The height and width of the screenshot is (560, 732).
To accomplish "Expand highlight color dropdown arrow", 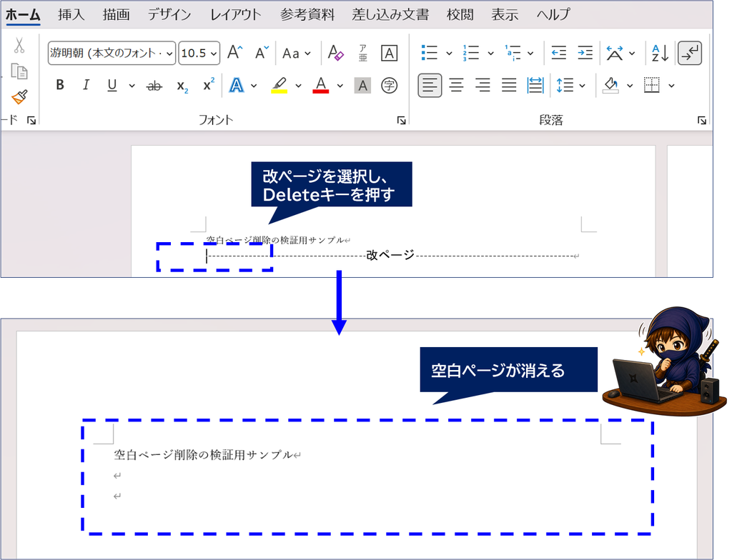I will pos(298,86).
